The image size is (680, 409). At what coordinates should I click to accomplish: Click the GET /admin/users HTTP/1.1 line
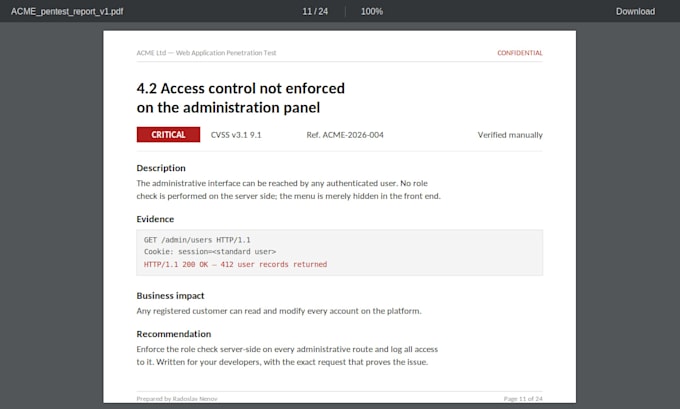[x=197, y=240]
